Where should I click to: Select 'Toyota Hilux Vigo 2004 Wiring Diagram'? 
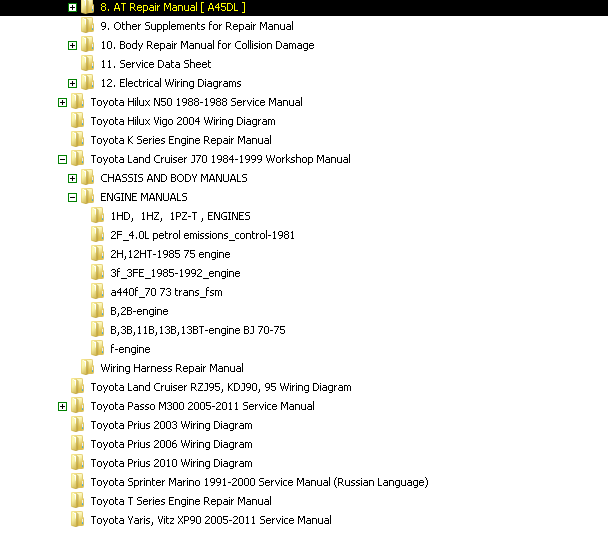coord(183,121)
